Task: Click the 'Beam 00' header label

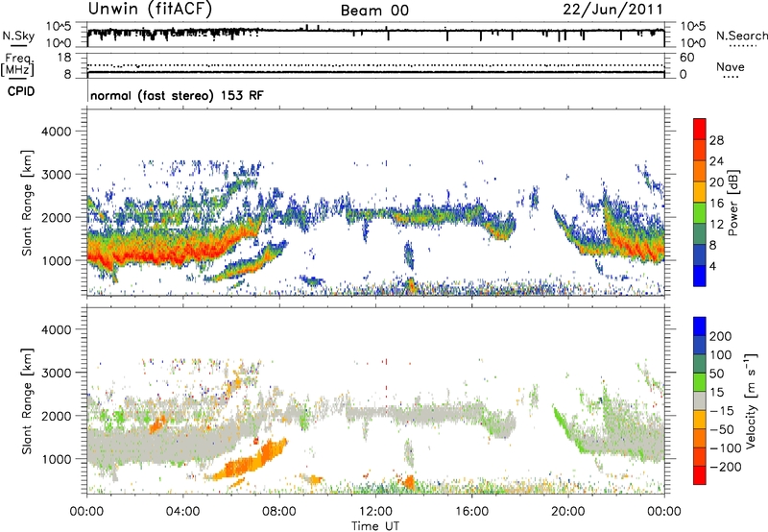Action: pyautogui.click(x=374, y=11)
